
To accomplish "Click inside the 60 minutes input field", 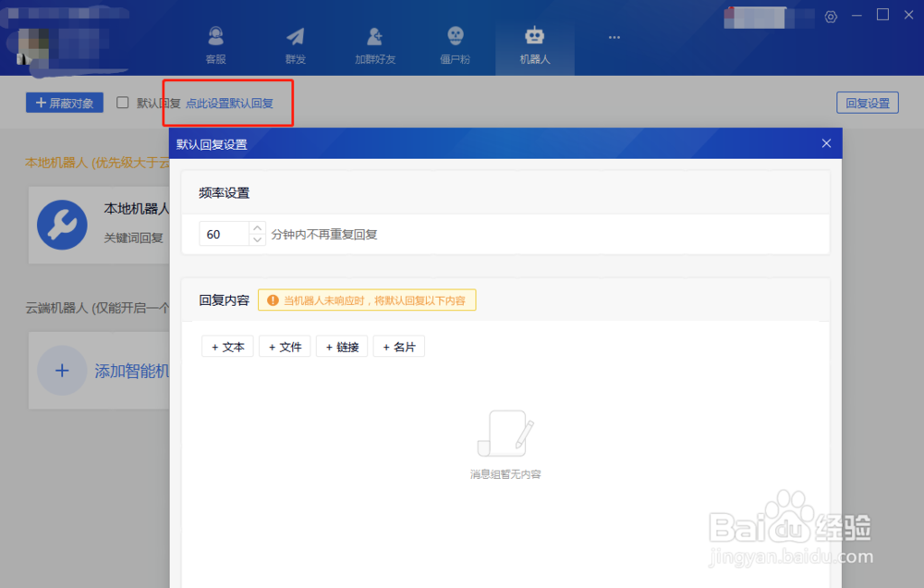I will (x=222, y=233).
